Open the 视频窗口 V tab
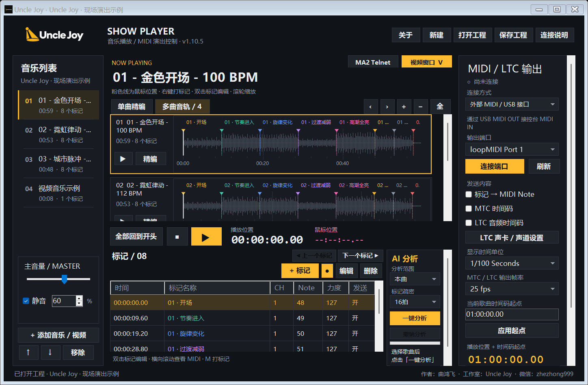 (426, 62)
